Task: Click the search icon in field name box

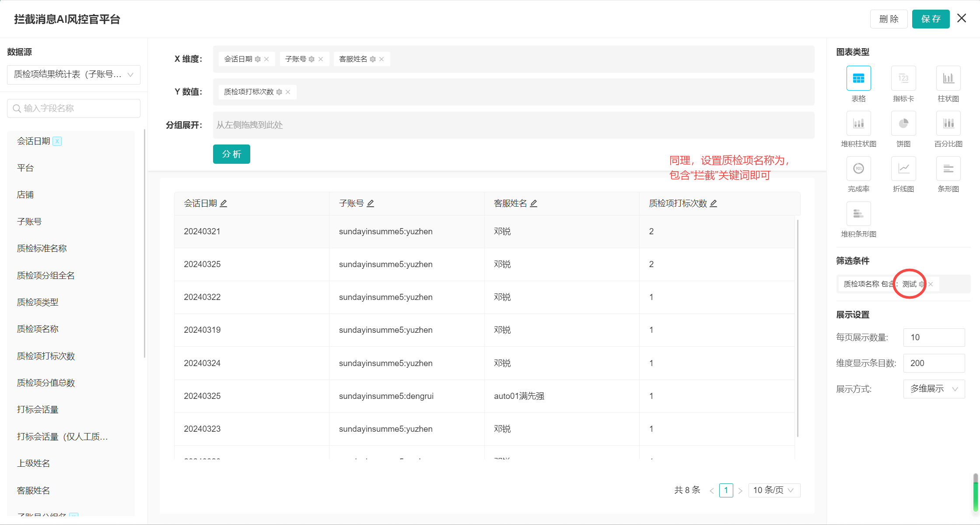Action: click(x=17, y=108)
